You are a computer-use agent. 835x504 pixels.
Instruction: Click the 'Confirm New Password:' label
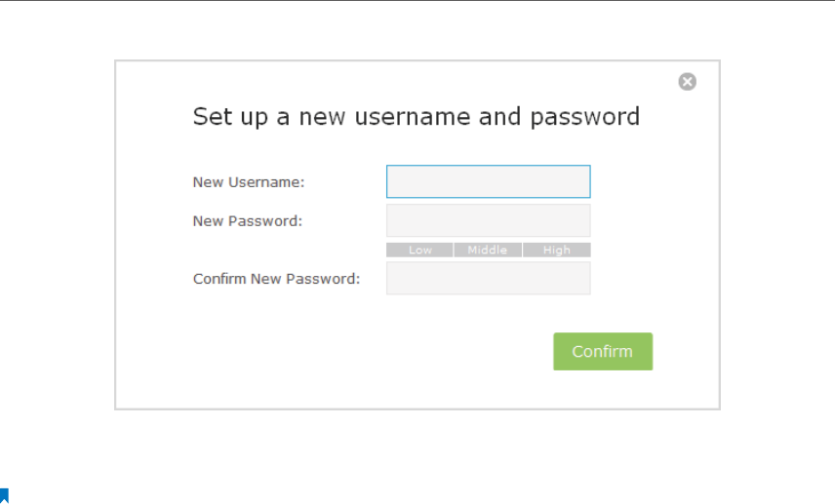[x=276, y=279]
